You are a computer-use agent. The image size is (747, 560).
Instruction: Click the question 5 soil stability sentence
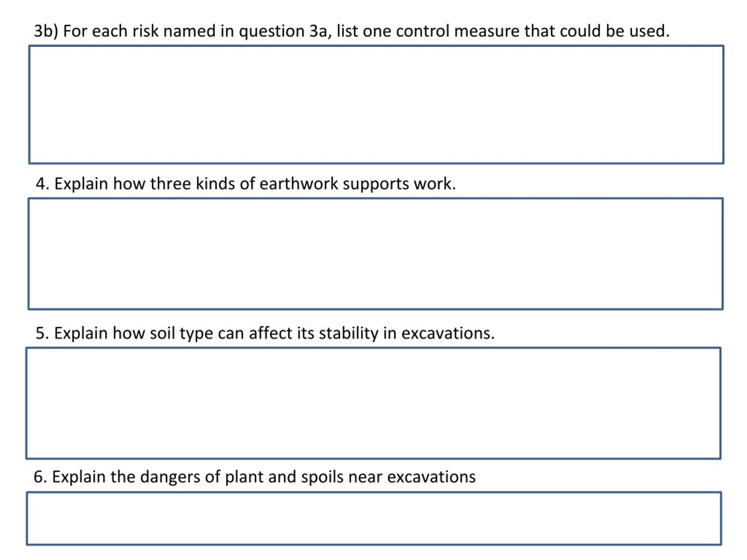(265, 333)
